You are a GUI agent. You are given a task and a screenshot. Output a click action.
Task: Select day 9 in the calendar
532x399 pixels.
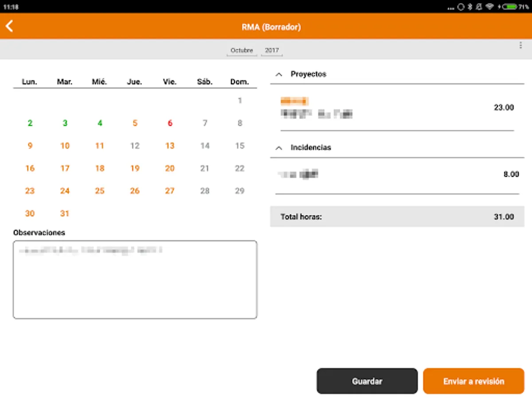click(x=30, y=146)
